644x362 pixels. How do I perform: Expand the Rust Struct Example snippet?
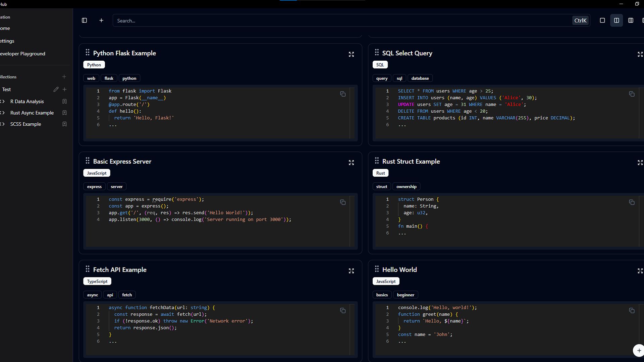click(x=640, y=163)
